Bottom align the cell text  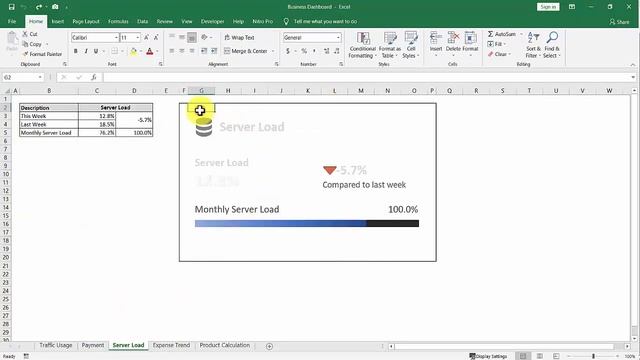(x=191, y=38)
